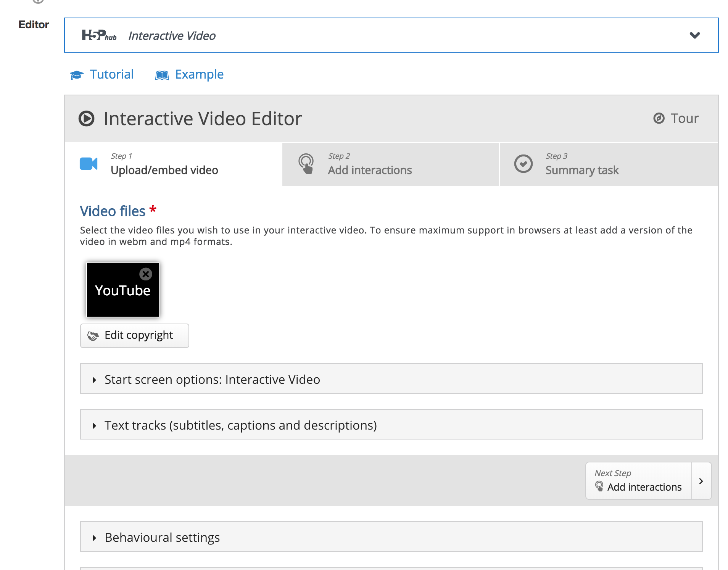Click the handshake icon in Edit copyright
Image resolution: width=728 pixels, height=570 pixels.
[x=93, y=336]
